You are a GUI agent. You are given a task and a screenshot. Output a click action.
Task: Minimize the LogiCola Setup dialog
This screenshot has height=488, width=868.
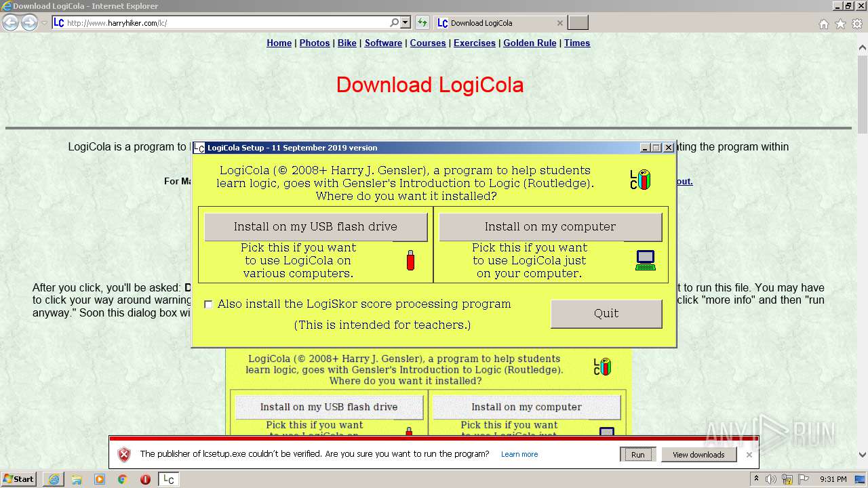pyautogui.click(x=644, y=148)
